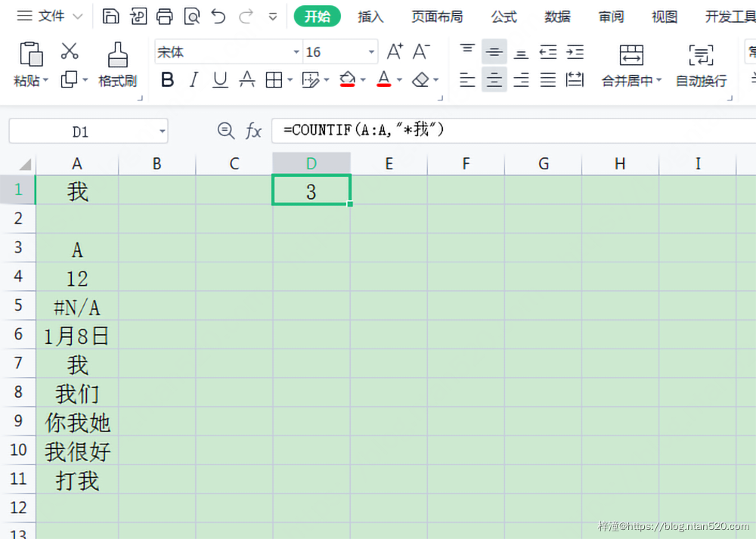Expand quick access toolbar customize arrow
The width and height of the screenshot is (756, 539).
pos(273,17)
